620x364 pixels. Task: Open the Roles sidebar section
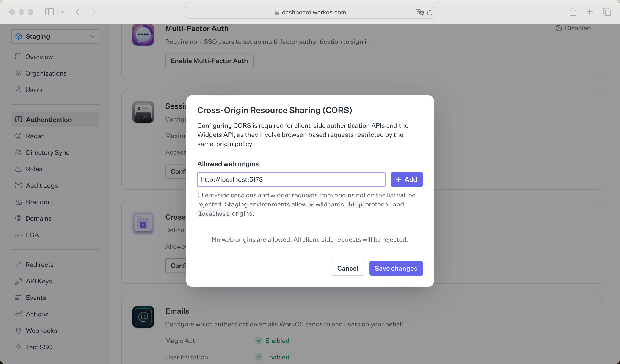33,168
